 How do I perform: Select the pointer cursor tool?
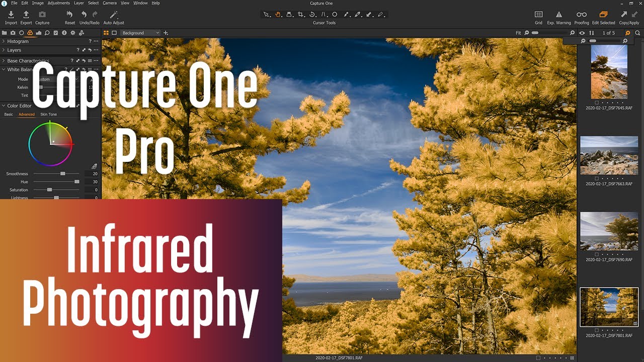[x=267, y=15]
